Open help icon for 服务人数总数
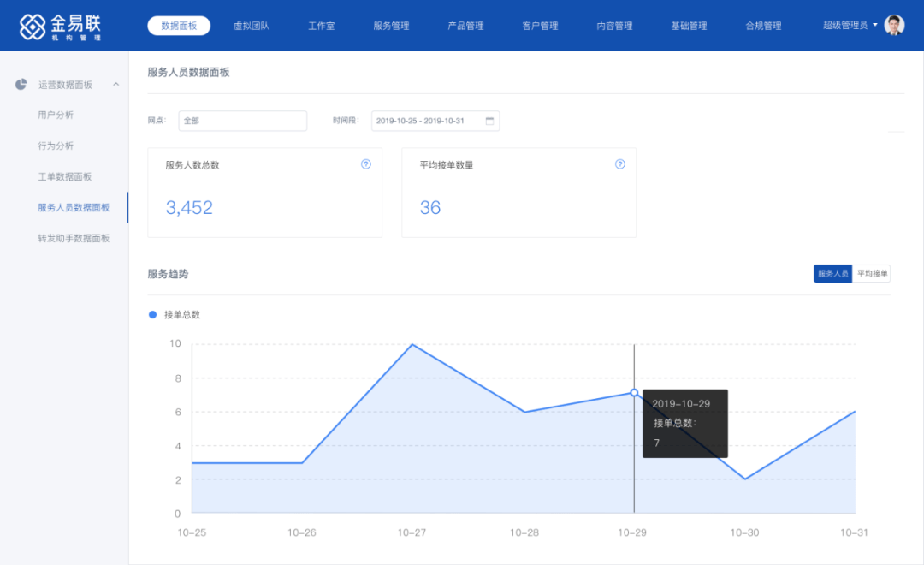924x565 pixels. 366,164
